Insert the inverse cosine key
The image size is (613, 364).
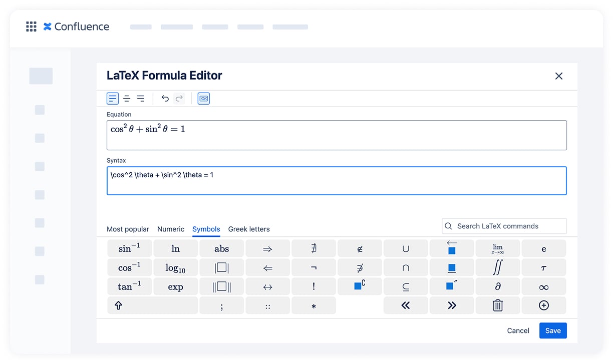click(129, 267)
